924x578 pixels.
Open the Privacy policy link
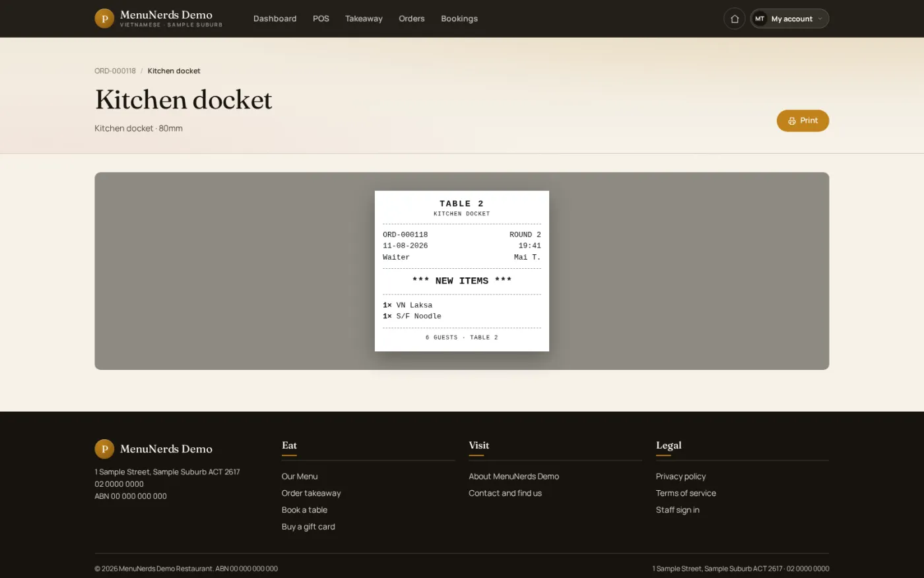[680, 476]
